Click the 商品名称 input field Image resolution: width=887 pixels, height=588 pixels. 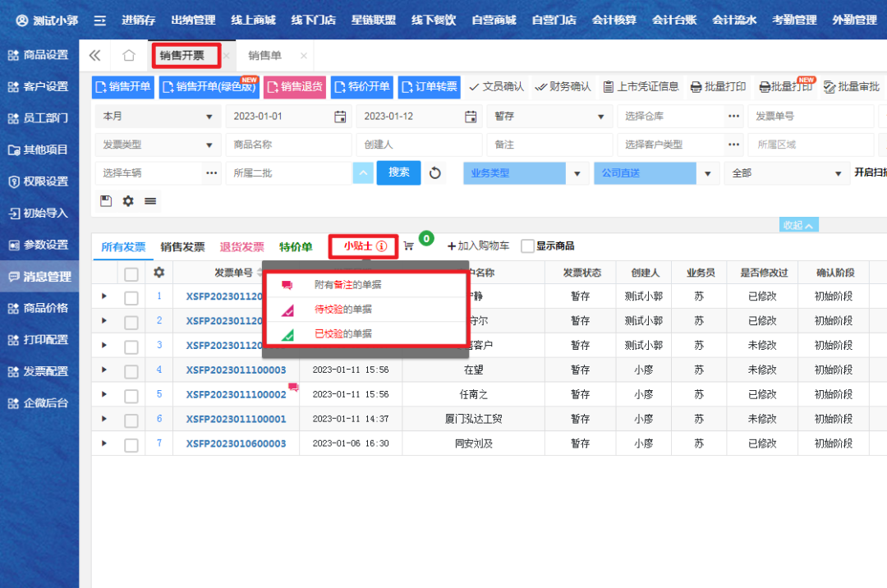[287, 145]
